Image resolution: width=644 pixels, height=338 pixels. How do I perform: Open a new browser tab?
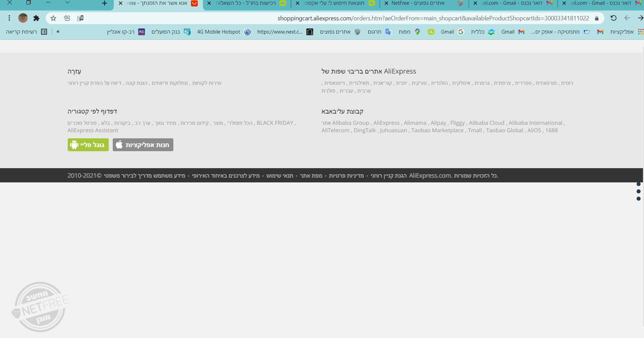(x=104, y=3)
